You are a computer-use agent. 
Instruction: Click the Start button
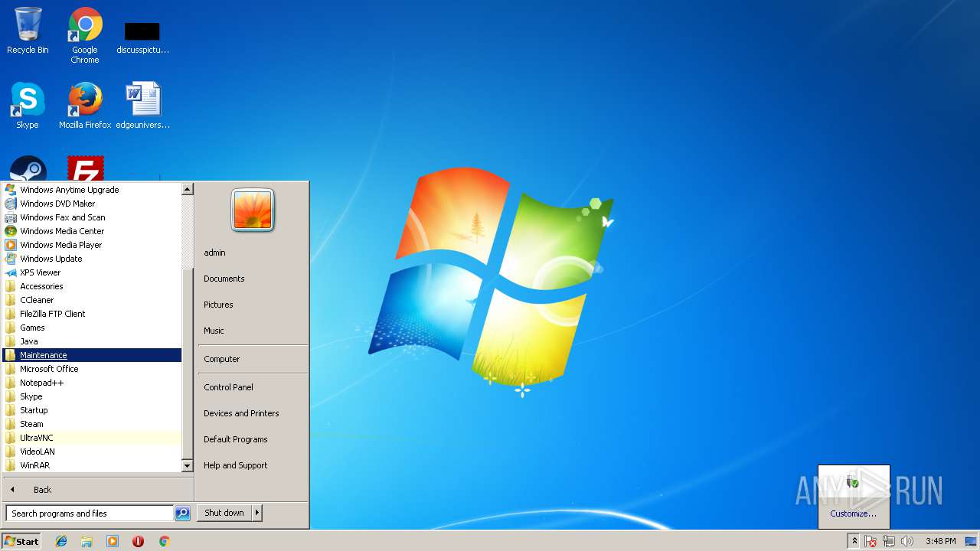pyautogui.click(x=21, y=541)
